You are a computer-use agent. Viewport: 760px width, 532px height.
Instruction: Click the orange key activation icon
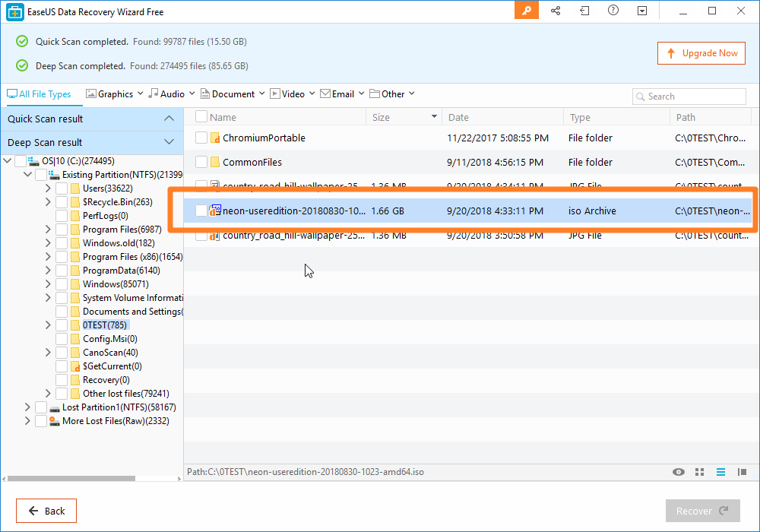point(527,11)
